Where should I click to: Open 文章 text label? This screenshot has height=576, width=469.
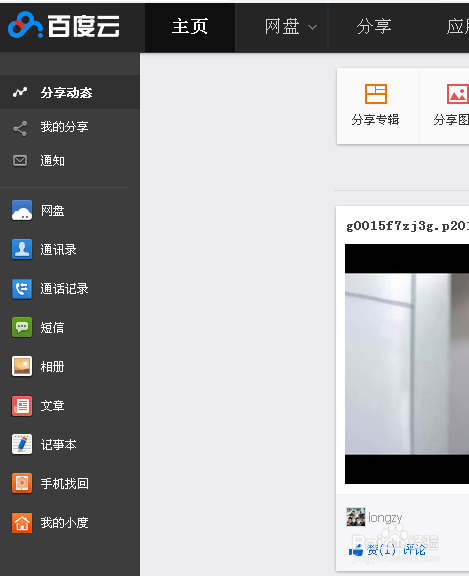(53, 406)
